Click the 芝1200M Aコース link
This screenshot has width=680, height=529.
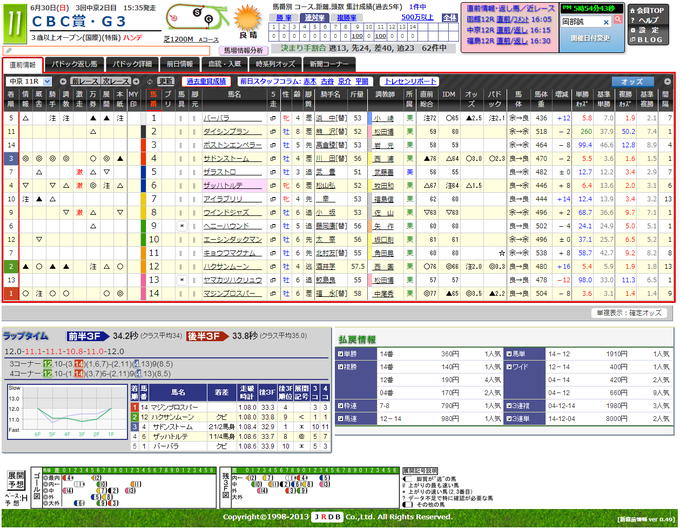tap(191, 39)
